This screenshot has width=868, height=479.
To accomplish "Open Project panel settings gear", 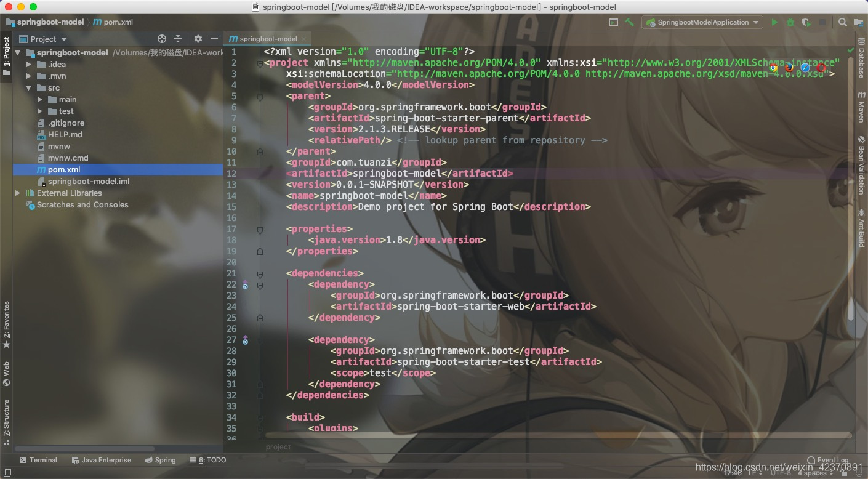I will click(198, 39).
